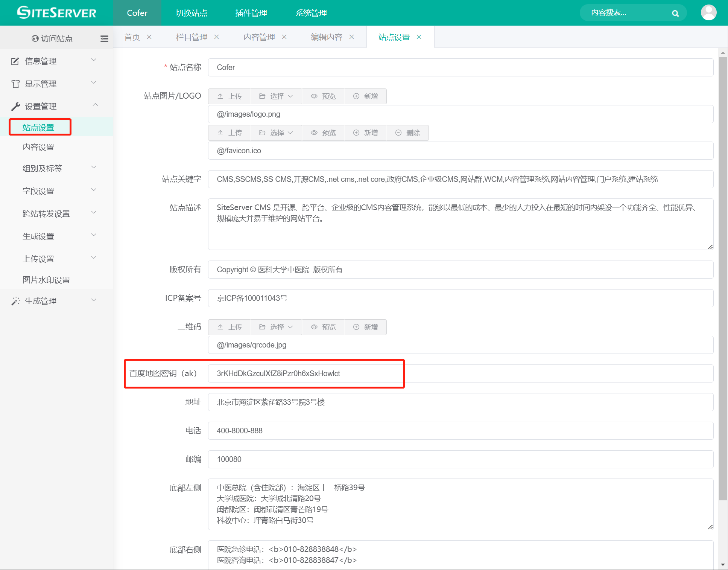Click the 百度地图密钥 input field
728x570 pixels.
pos(461,373)
